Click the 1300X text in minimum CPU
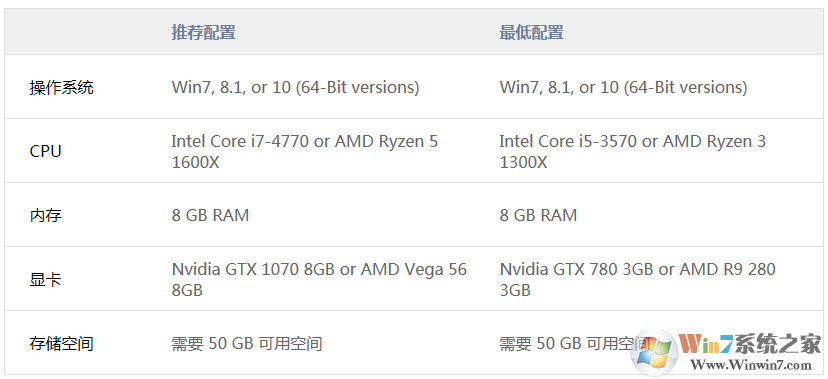This screenshot has width=828, height=379. tap(523, 162)
